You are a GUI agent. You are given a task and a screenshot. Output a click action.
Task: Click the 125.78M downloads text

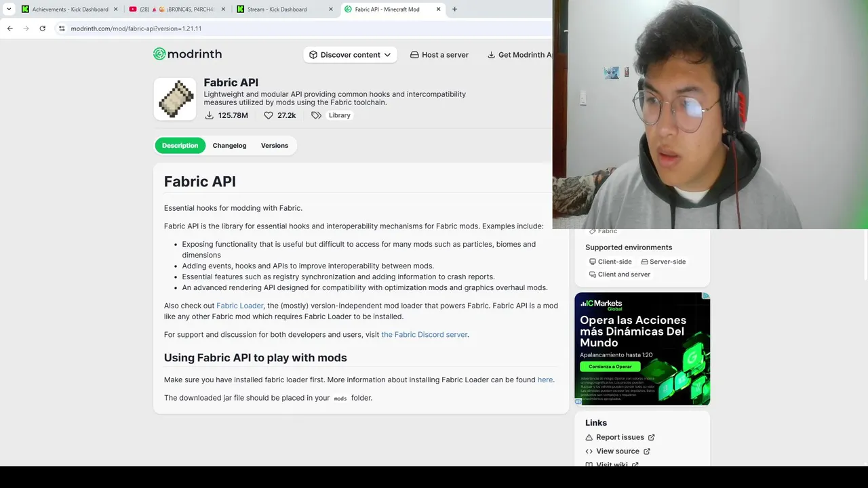coord(233,116)
